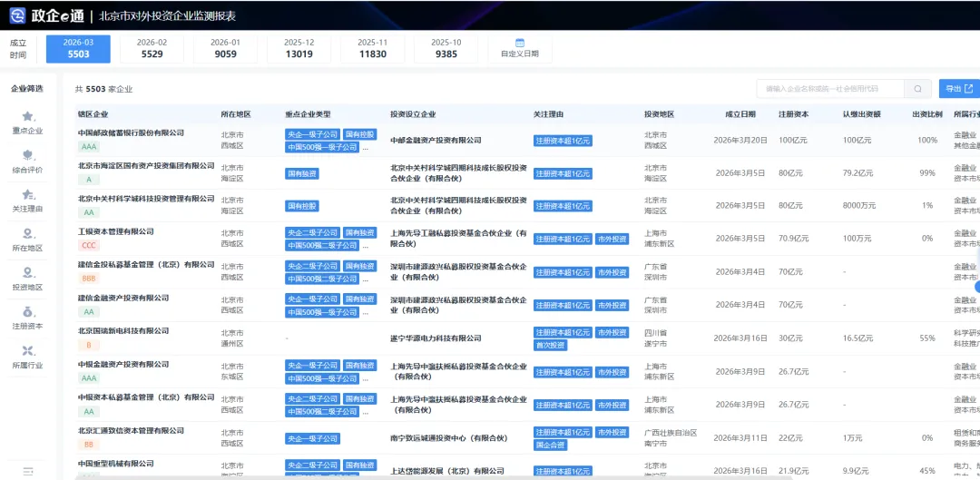The width and height of the screenshot is (980, 480).
Task: Select the 2025-12 date tab
Action: (299, 49)
